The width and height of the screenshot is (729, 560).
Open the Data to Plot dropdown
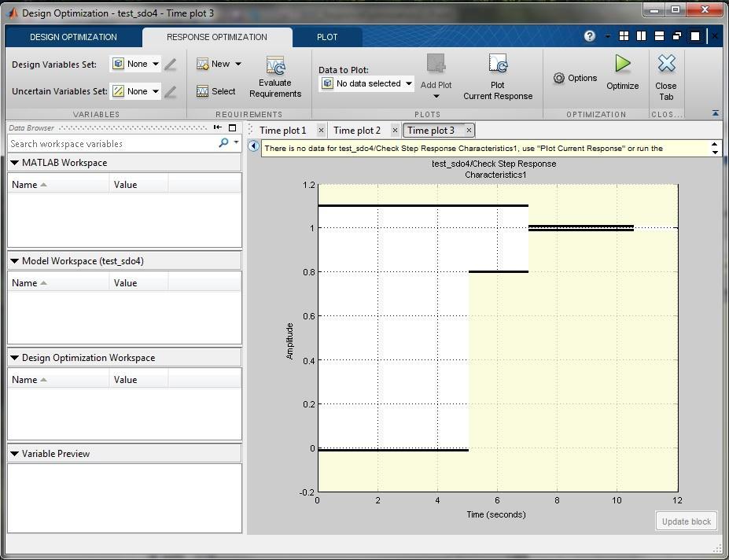pos(366,83)
